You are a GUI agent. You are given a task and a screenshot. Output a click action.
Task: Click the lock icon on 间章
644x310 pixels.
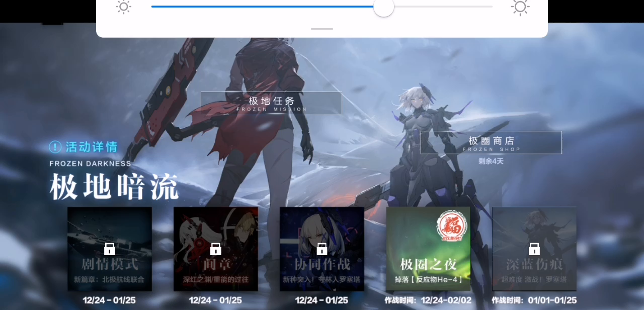tap(216, 249)
